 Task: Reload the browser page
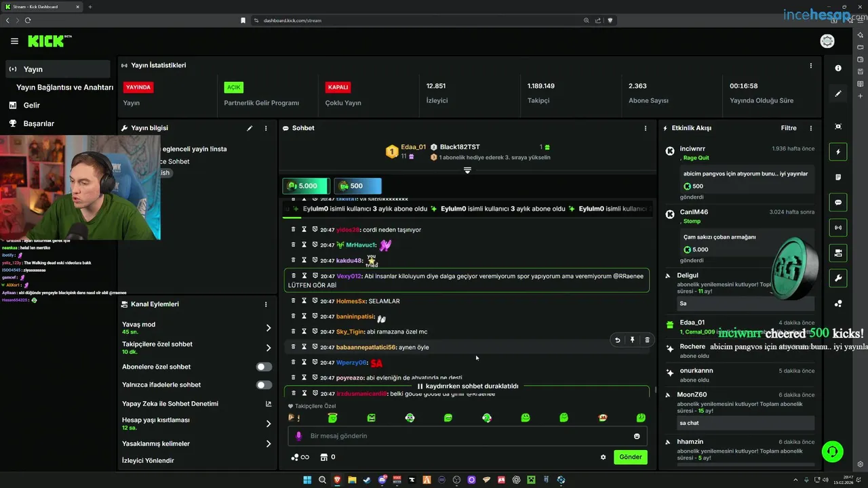tap(28, 20)
